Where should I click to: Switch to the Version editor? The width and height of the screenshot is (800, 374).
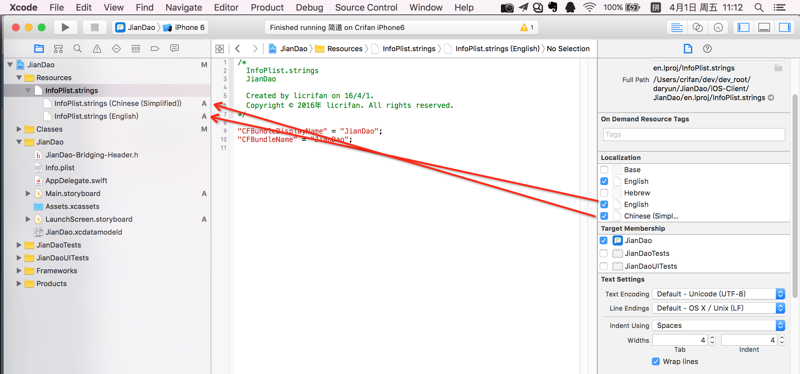[x=718, y=28]
